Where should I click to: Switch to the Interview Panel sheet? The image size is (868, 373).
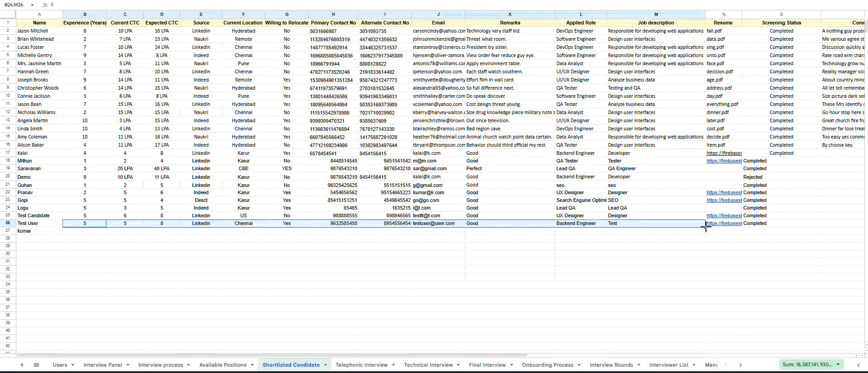coord(103,365)
